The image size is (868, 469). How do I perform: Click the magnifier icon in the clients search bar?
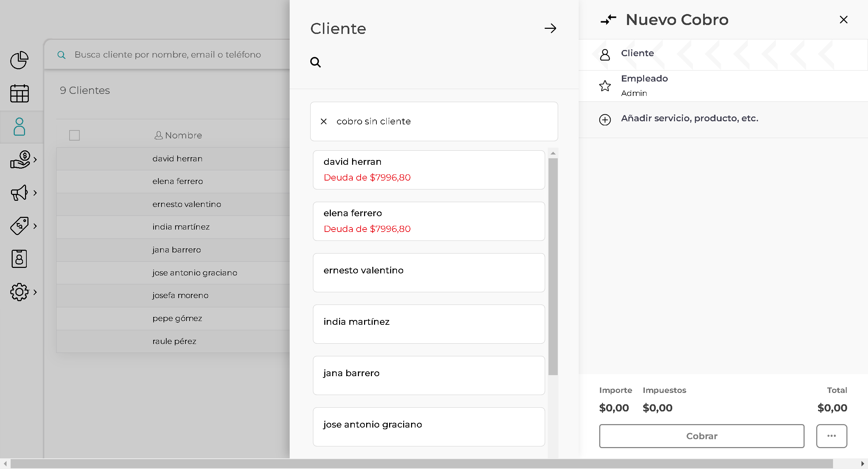pyautogui.click(x=61, y=55)
